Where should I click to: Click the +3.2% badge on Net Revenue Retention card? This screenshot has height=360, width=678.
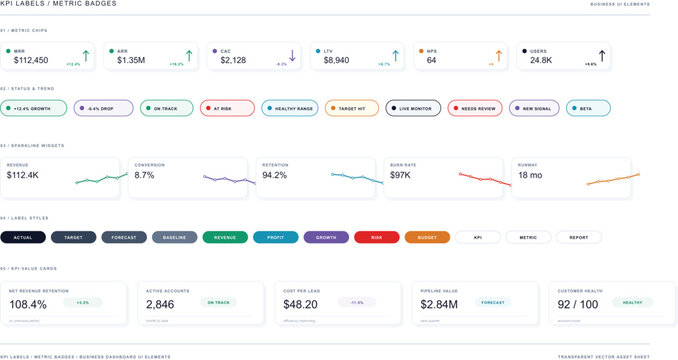tap(83, 302)
